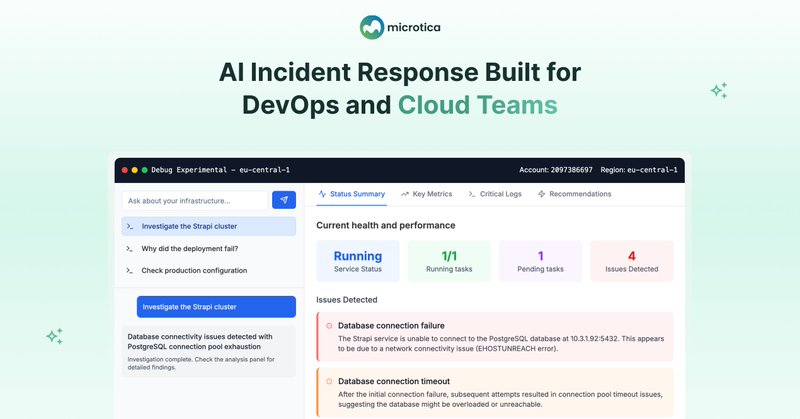Select 'Investigate the Strapi cluster' suggestion
800x419 pixels.
point(209,226)
